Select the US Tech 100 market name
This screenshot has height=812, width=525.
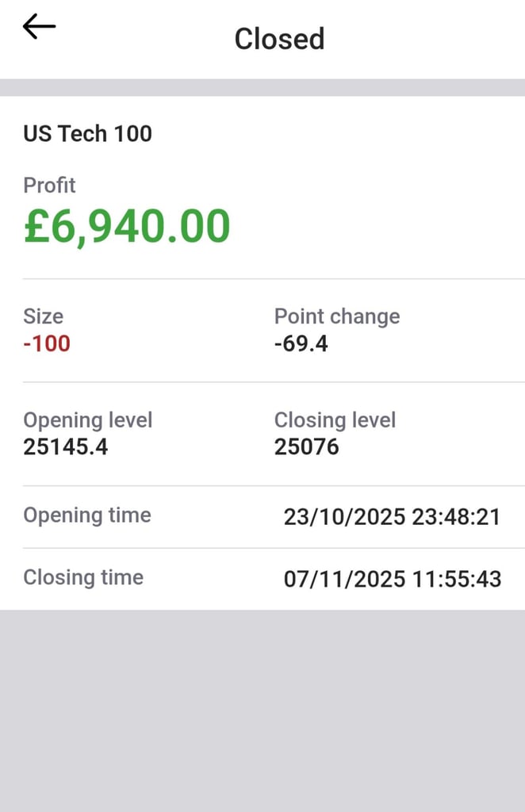(87, 133)
